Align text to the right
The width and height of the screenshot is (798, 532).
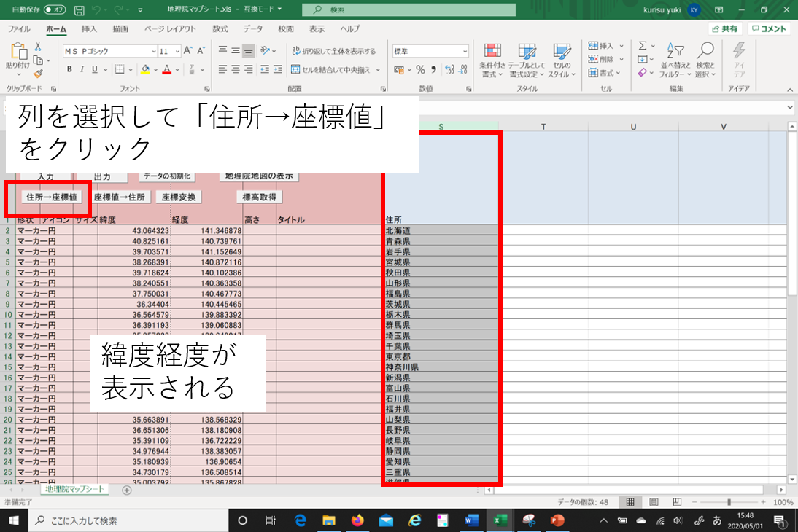[x=248, y=69]
